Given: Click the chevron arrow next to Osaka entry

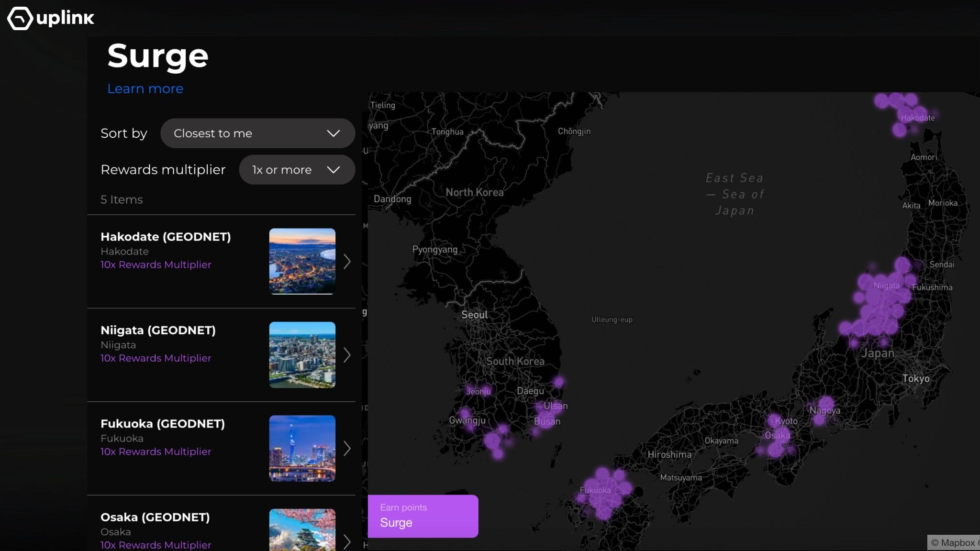Looking at the screenshot, I should coord(347,541).
